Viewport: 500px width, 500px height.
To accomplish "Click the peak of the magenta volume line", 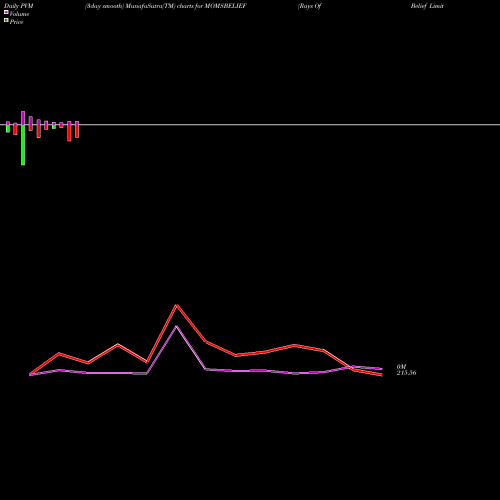I will pyautogui.click(x=177, y=326).
